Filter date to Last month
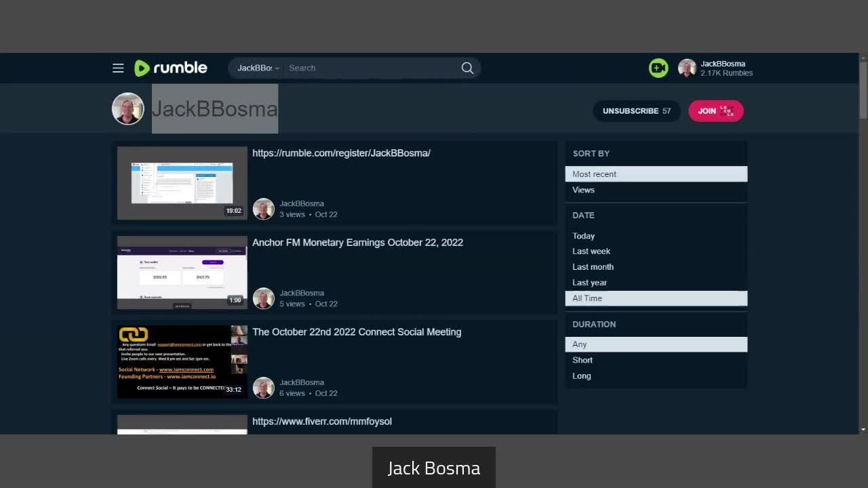The height and width of the screenshot is (488, 868). pyautogui.click(x=656, y=267)
